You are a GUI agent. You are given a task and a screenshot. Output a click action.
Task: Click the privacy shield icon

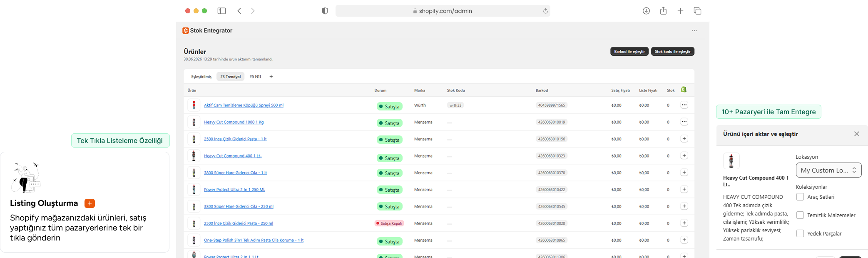coord(325,11)
